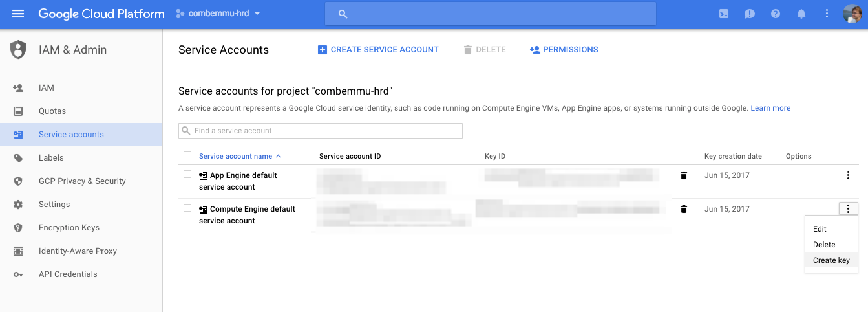The width and height of the screenshot is (868, 312).
Task: Click the Key creation date column header
Action: tap(733, 156)
